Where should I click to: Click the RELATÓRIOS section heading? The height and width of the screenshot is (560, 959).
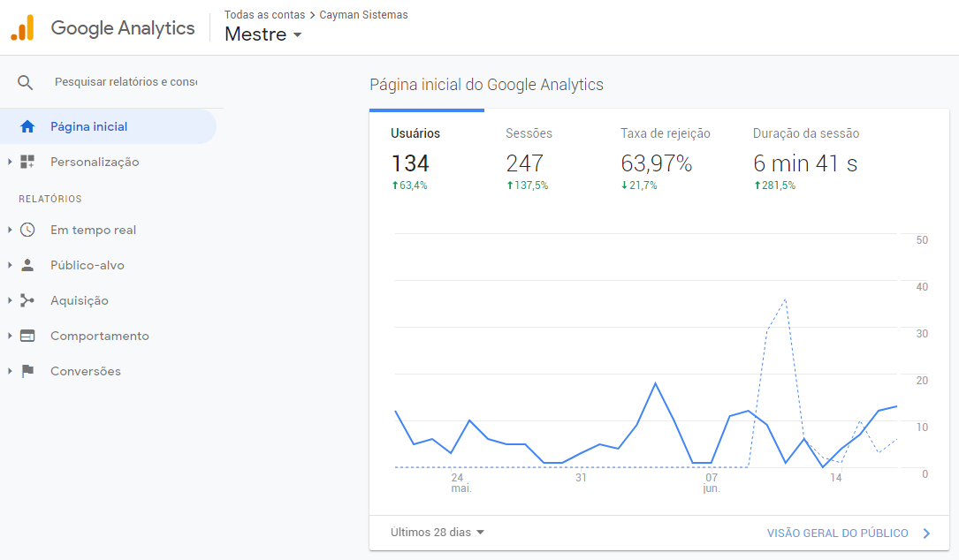coord(50,199)
